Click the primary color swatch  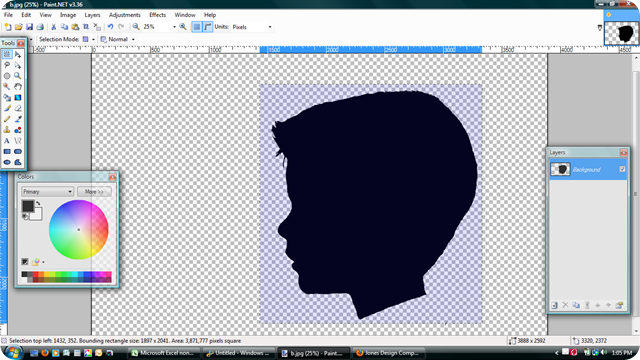click(28, 206)
